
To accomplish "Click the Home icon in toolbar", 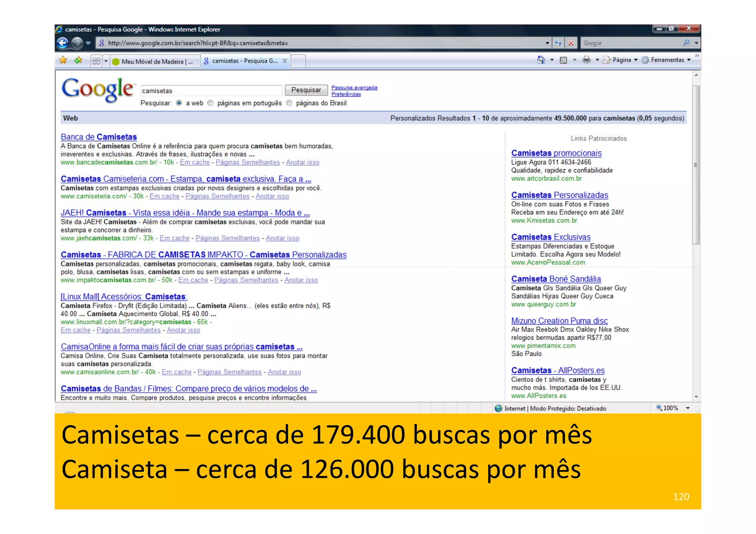I will point(541,60).
